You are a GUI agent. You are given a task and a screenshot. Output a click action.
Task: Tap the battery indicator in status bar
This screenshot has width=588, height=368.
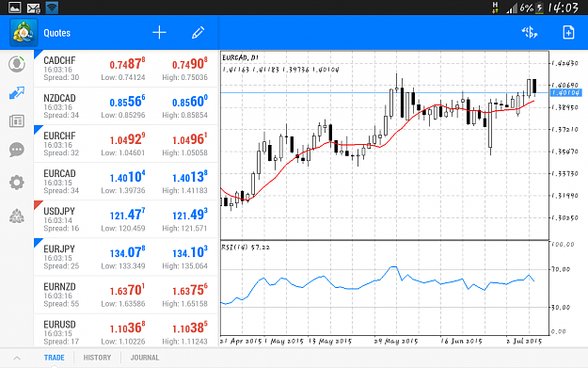539,8
